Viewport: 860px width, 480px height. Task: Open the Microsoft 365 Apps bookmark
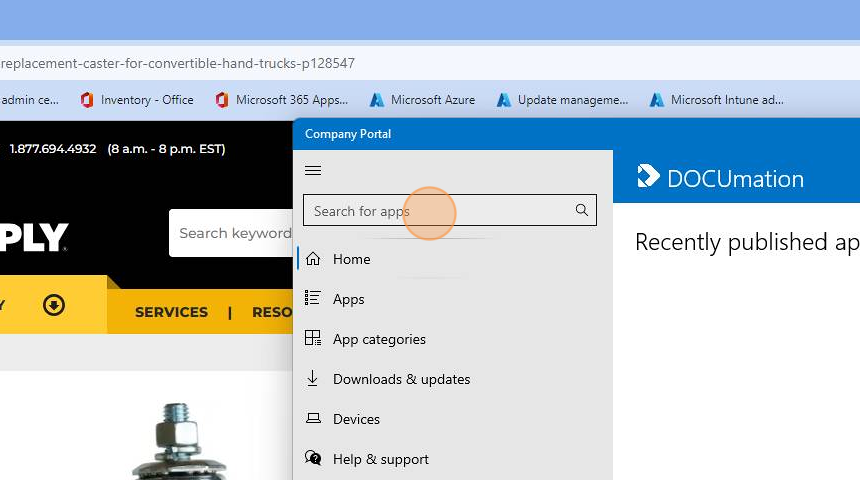click(282, 100)
